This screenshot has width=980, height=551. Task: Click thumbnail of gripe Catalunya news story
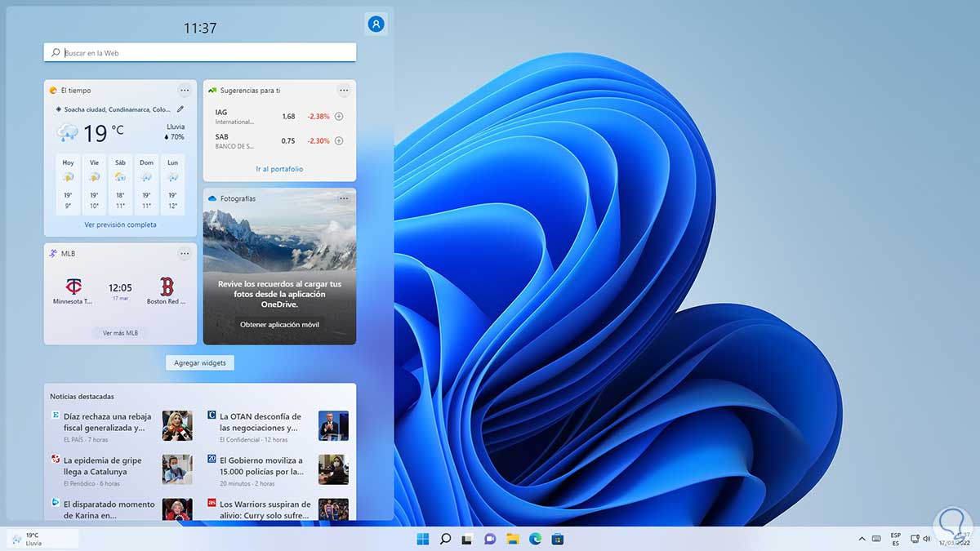coord(177,469)
